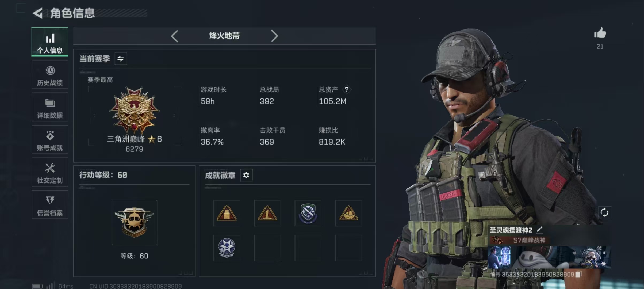644x289 pixels.
Task: Open the 信誉档案 sidebar icon
Action: [x=50, y=205]
